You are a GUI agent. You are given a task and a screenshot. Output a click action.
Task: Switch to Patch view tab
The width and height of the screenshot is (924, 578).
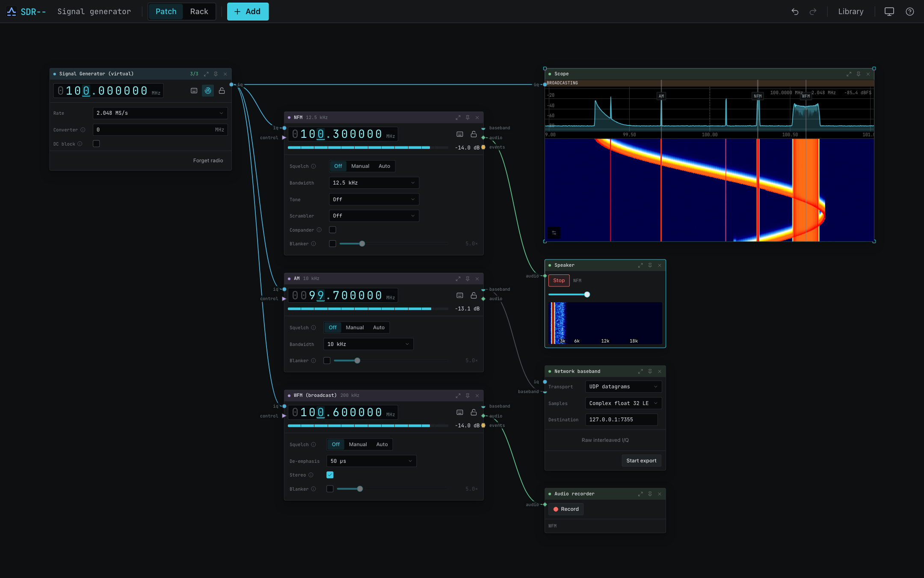tap(166, 12)
